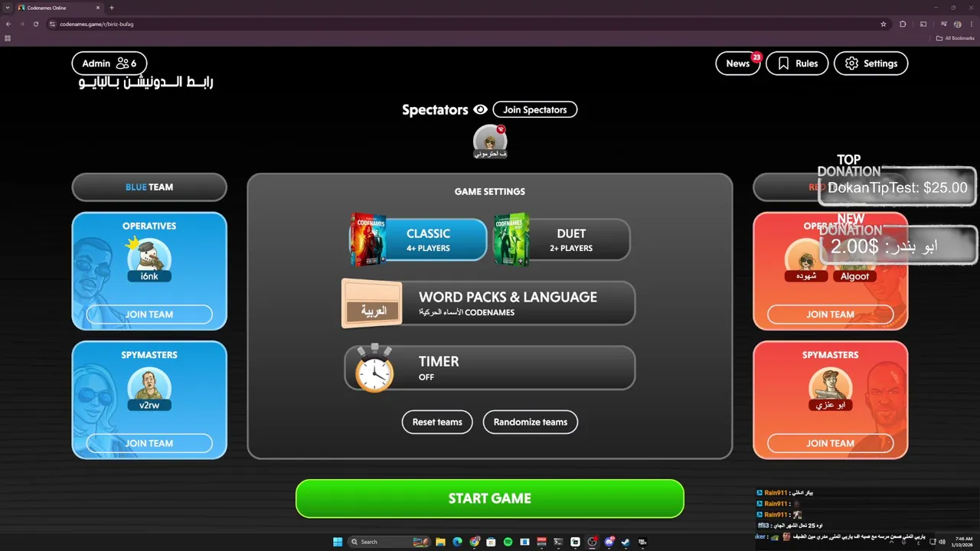
Task: Join the Red team Operatives
Action: [x=831, y=315]
